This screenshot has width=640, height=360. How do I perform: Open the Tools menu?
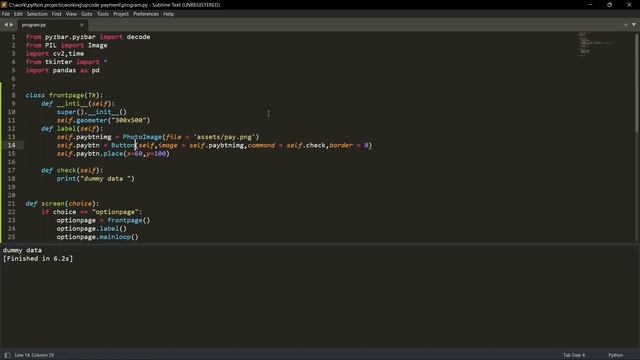click(103, 14)
